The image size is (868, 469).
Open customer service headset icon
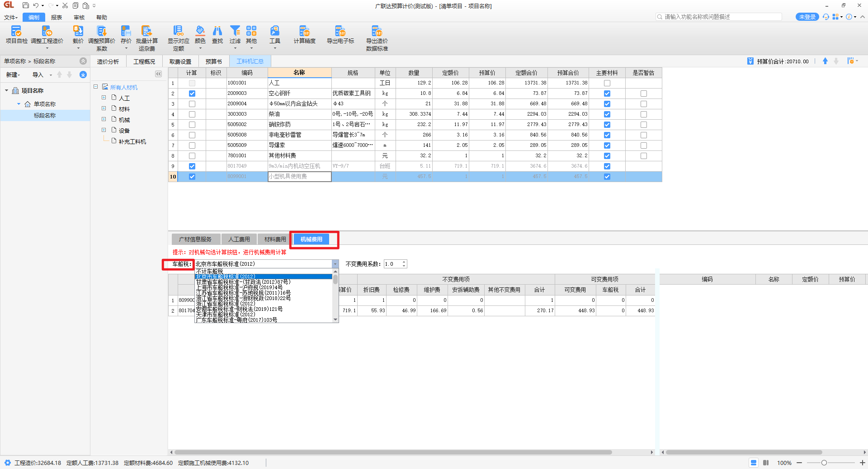coord(826,17)
